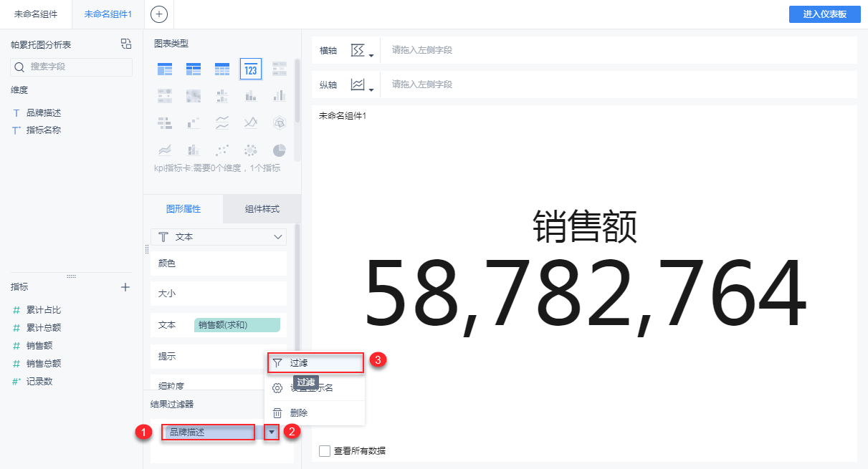868x469 pixels.
Task: Select the 销售额 indicator field
Action: 39,346
